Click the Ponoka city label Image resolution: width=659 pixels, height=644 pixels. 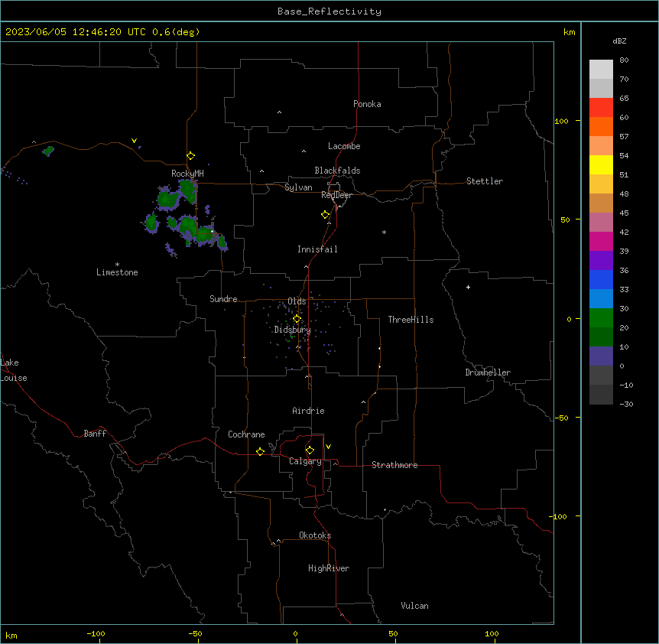point(367,104)
